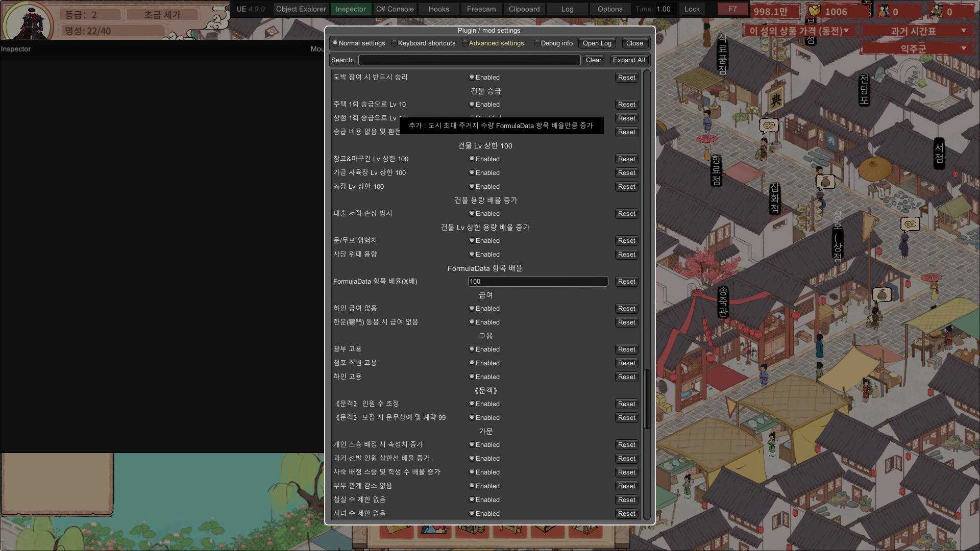Click the seated scholar icon
This screenshot has height=551, width=980.
click(x=936, y=11)
